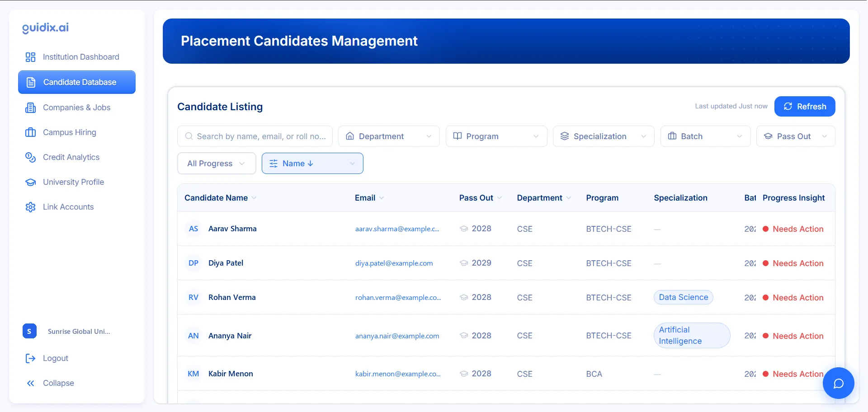Click the Collapse double-chevron icon
The height and width of the screenshot is (412, 868).
tap(30, 383)
